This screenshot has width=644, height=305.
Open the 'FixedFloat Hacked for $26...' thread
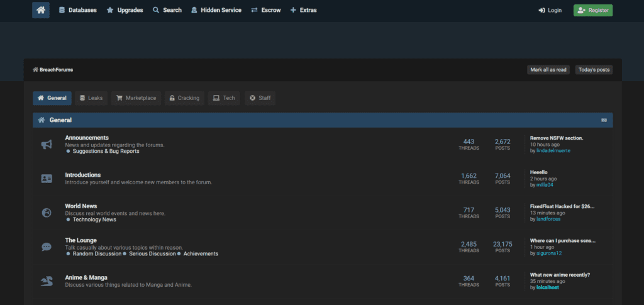pyautogui.click(x=562, y=206)
